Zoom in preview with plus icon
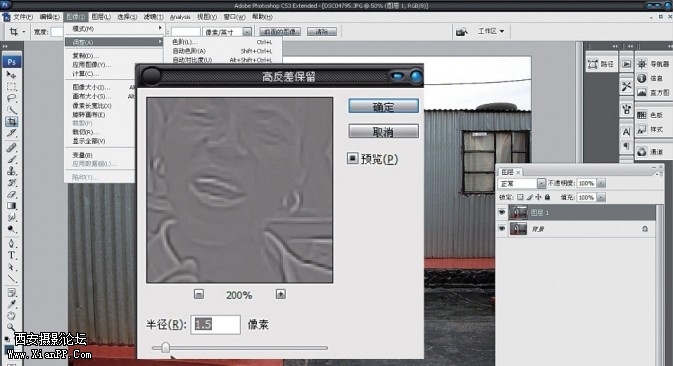Screen dimensions: 673x366 coord(281,294)
